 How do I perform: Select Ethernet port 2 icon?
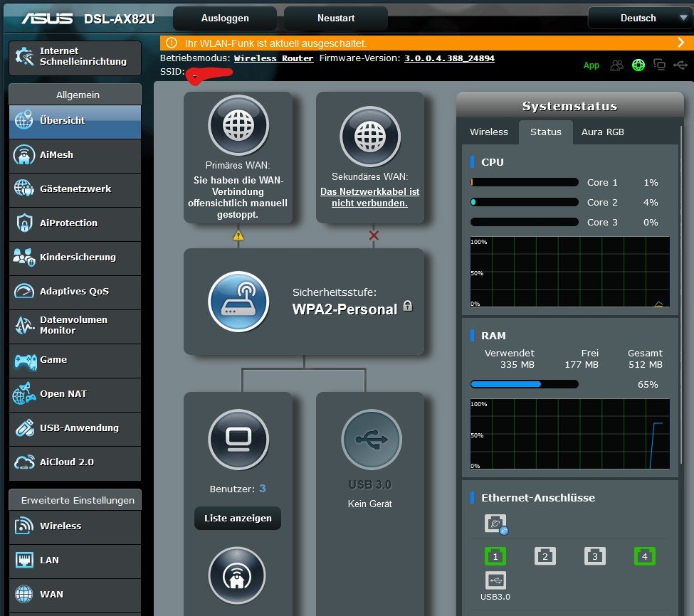click(545, 556)
